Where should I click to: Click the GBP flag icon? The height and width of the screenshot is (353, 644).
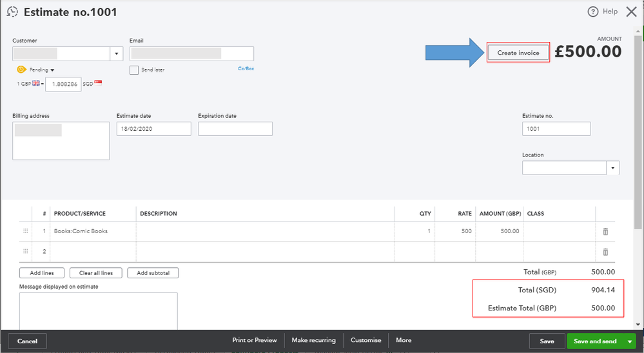pos(36,83)
